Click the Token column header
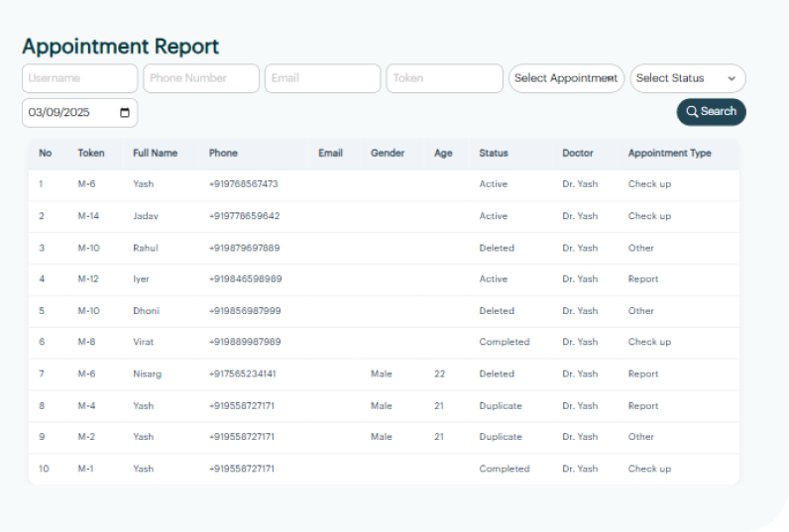Image resolution: width=789 pixels, height=532 pixels. pyautogui.click(x=91, y=154)
